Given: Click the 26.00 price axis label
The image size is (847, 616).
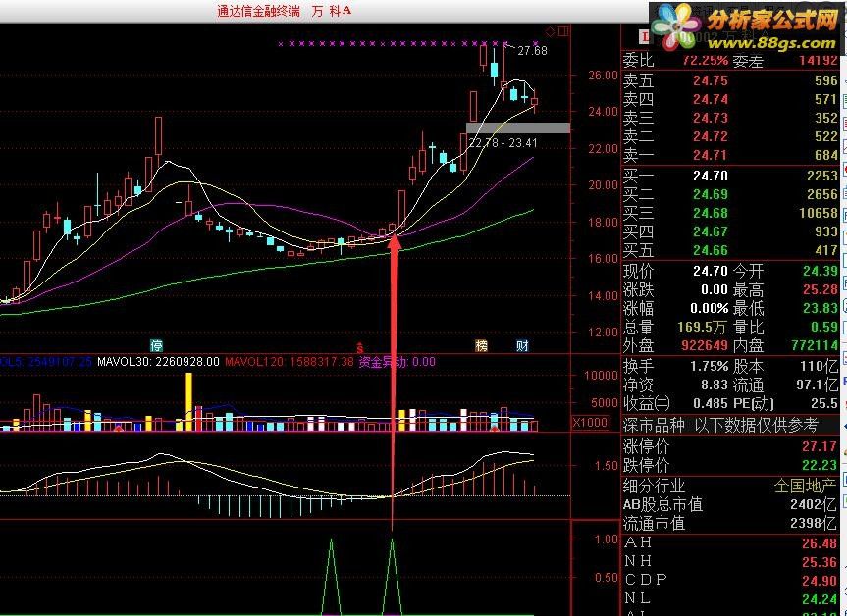Looking at the screenshot, I should (603, 76).
